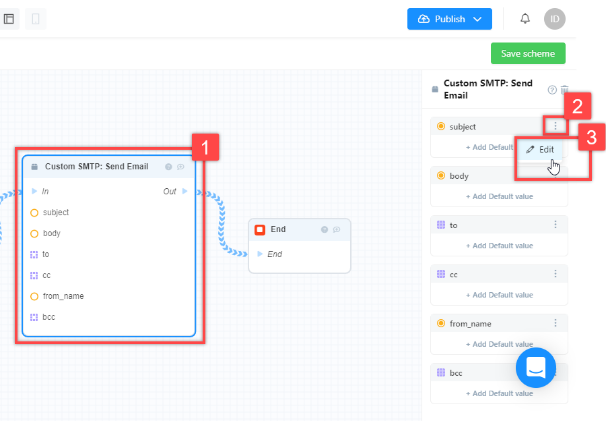The image size is (606, 421).
Task: Click Add Default value under body
Action: click(x=499, y=196)
